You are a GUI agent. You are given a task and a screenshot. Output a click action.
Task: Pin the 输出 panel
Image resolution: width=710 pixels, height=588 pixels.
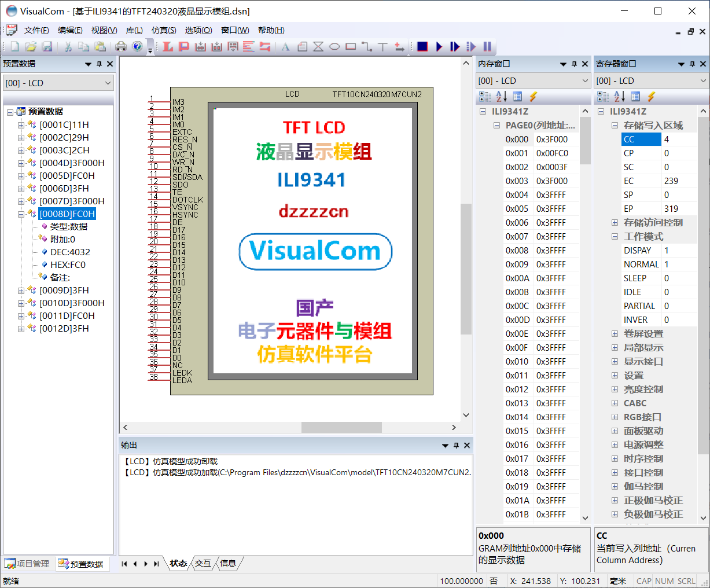[456, 445]
